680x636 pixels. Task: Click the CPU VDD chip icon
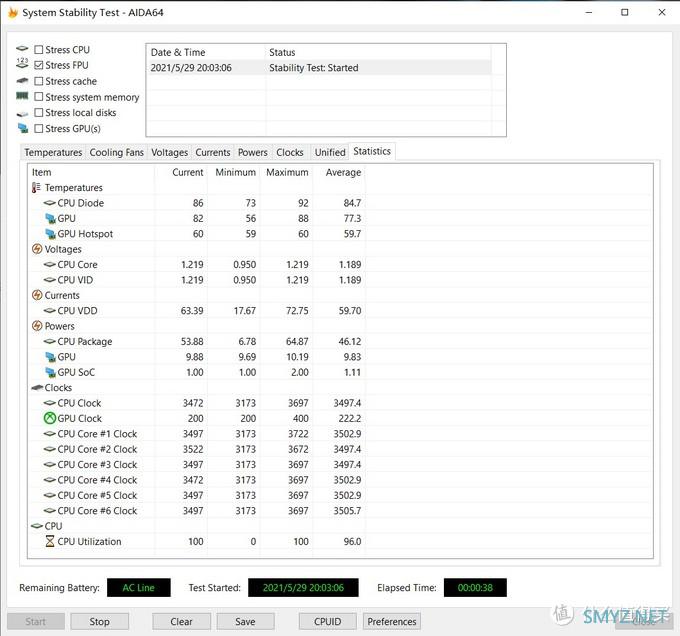pyautogui.click(x=50, y=311)
